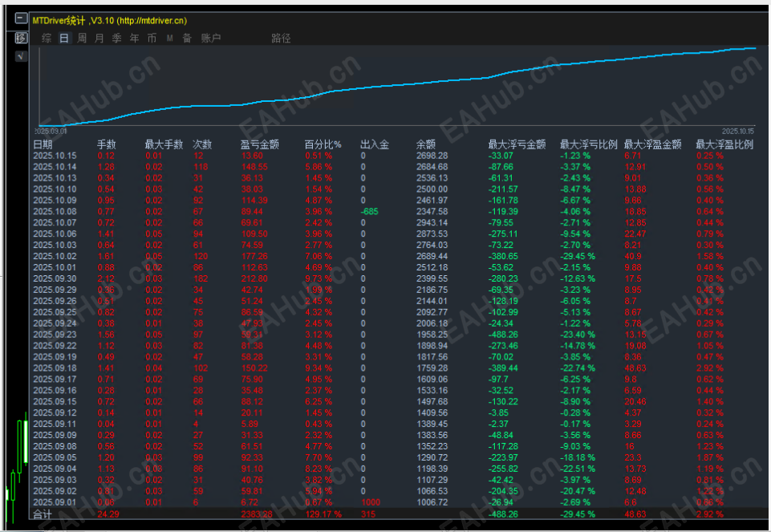Screen dimensions: 771x532
Task: Toggle the √ checkbox on left edge
Action: click(x=21, y=56)
